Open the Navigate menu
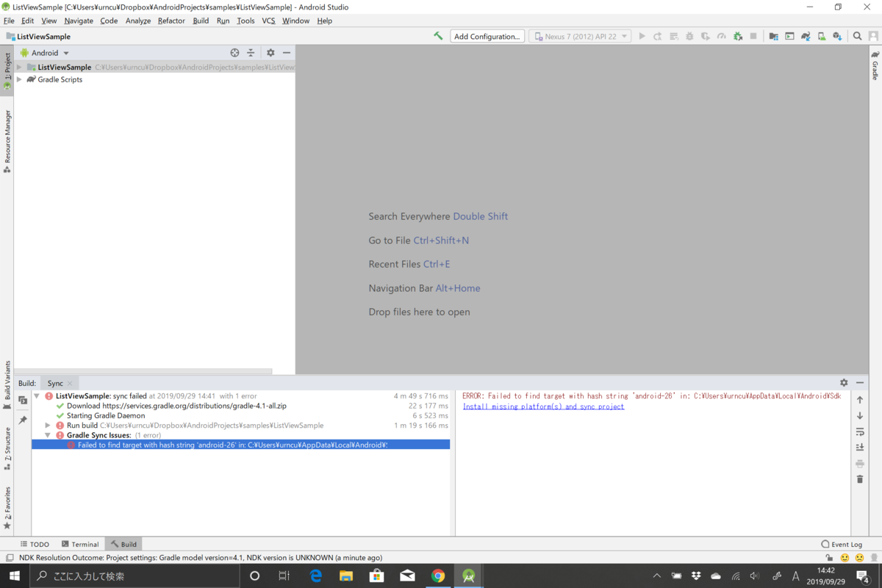This screenshot has width=882, height=588. (79, 21)
